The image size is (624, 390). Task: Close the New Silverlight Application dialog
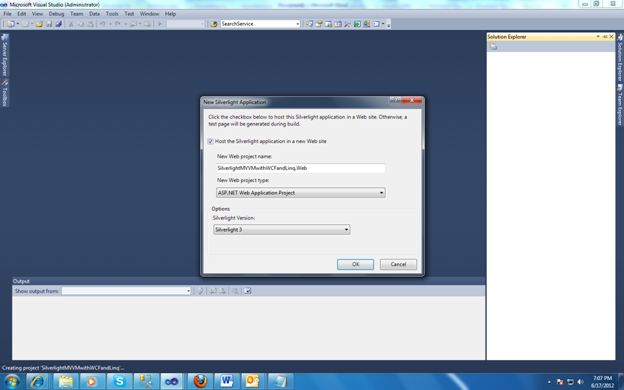pyautogui.click(x=412, y=100)
